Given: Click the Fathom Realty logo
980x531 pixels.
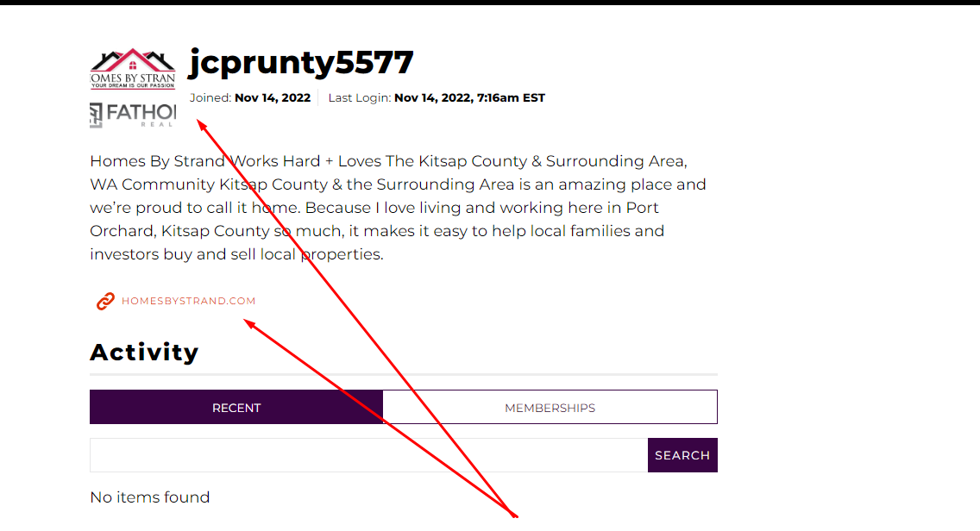Looking at the screenshot, I should click(133, 115).
